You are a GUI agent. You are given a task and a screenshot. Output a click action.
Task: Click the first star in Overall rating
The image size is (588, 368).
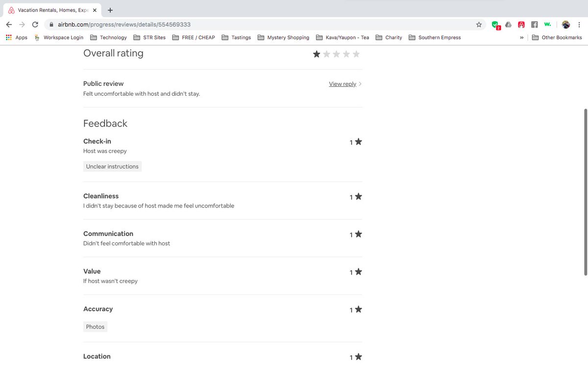point(316,54)
